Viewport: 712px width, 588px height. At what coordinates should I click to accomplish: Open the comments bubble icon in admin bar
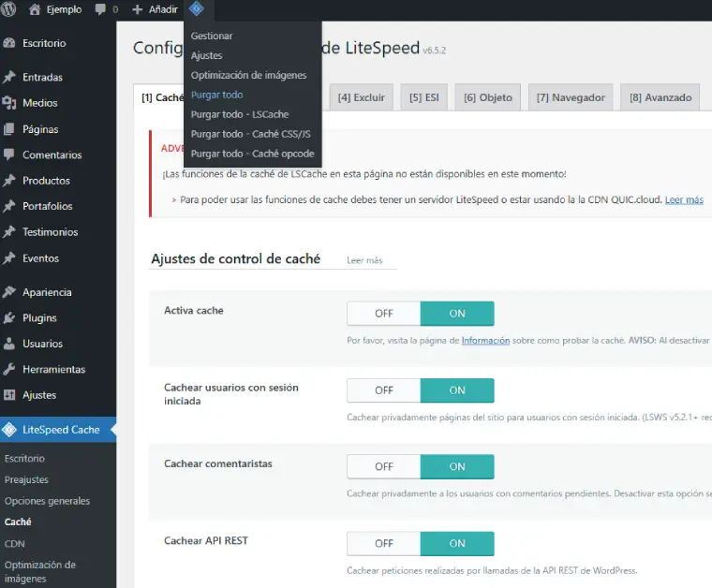coord(100,9)
